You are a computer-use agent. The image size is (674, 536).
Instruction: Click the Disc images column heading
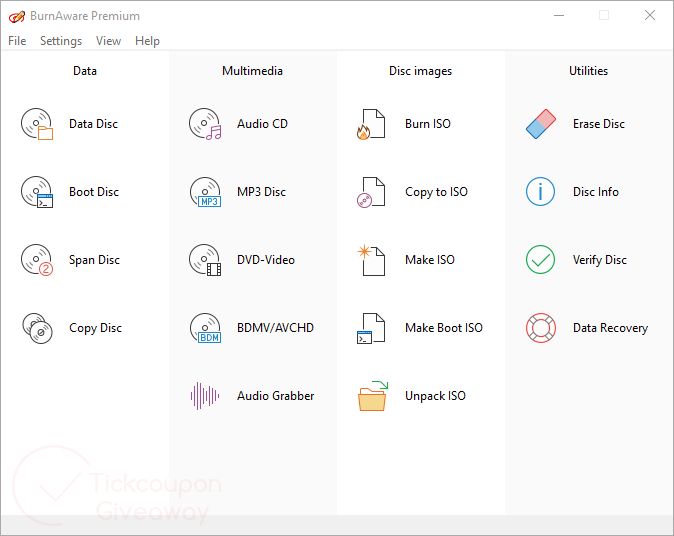click(x=420, y=71)
